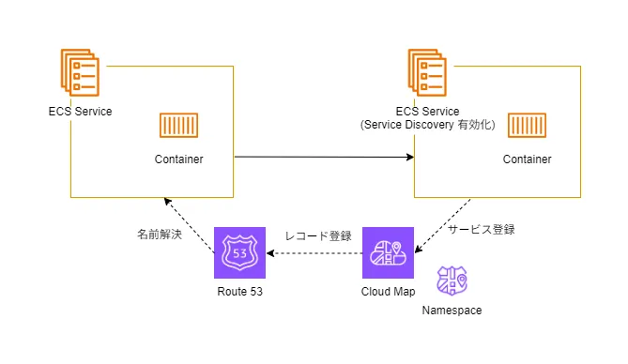This screenshot has width=628, height=364.
Task: Select the 'レコード登録' arrow label
Action: (x=318, y=236)
